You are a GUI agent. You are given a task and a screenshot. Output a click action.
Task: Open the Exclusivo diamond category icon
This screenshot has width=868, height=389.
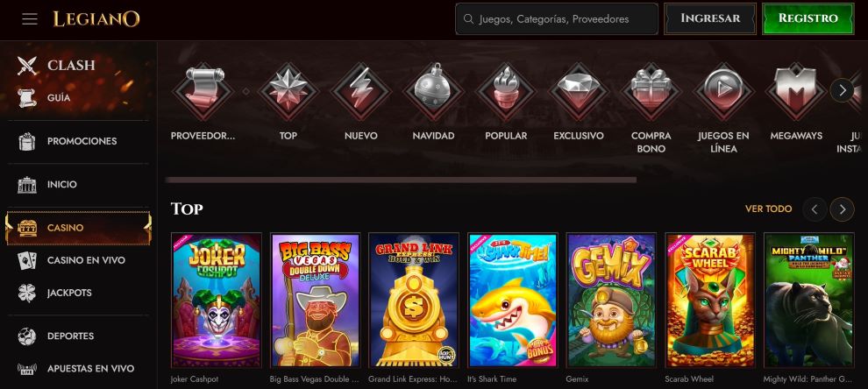(579, 91)
